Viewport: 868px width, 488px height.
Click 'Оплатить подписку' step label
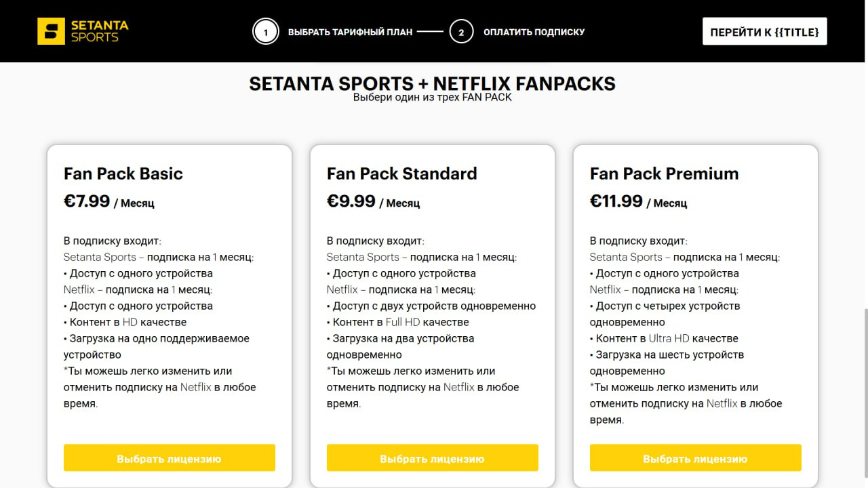(x=534, y=32)
